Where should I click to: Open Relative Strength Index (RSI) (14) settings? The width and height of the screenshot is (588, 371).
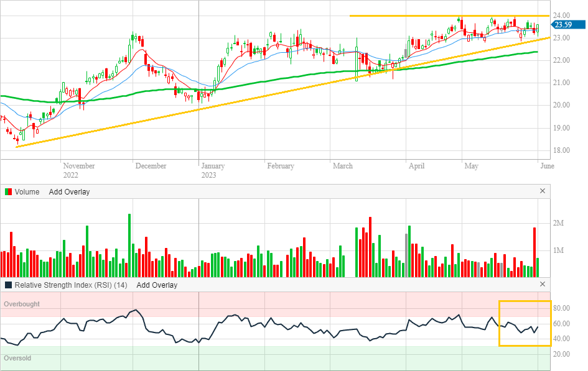71,285
